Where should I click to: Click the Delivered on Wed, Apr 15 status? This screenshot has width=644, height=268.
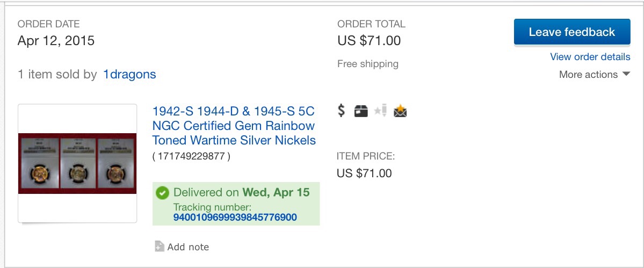[242, 192]
